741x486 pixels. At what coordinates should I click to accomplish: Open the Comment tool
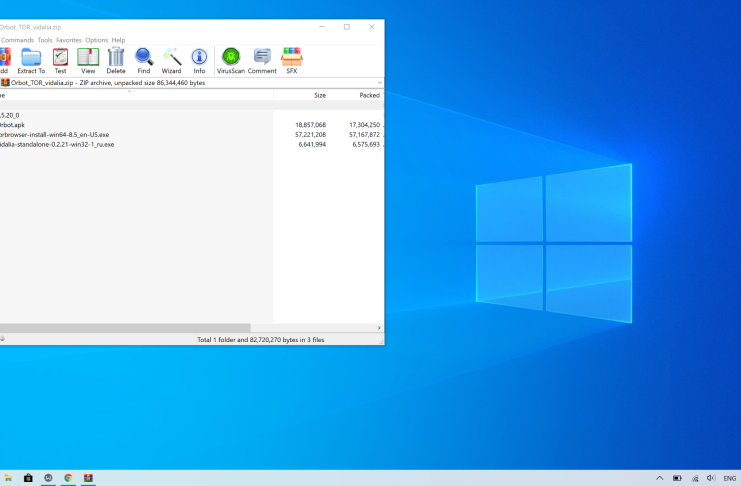(262, 61)
